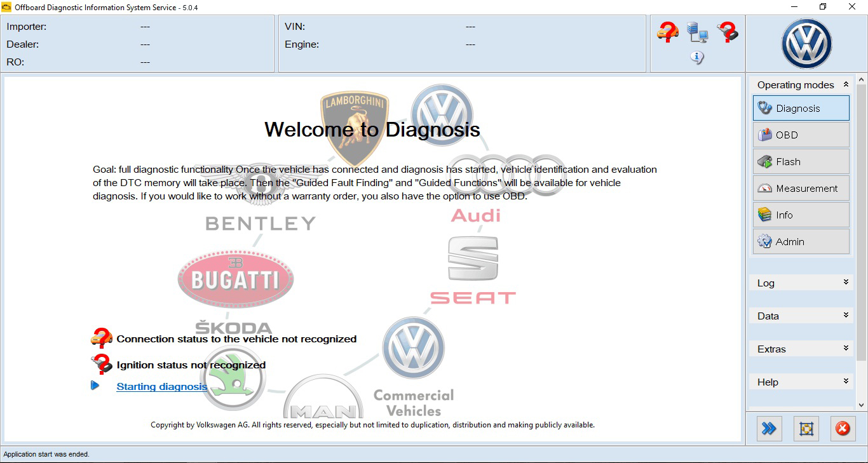Open the Flash operating mode

pyautogui.click(x=801, y=161)
